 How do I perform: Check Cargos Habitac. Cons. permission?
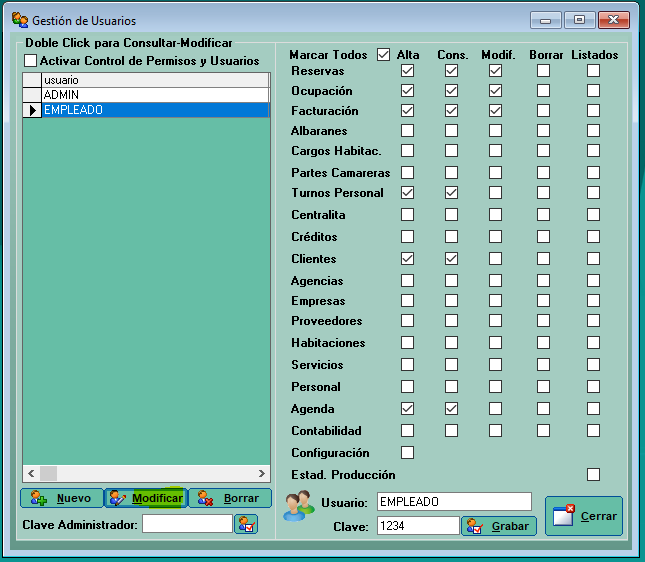click(x=451, y=151)
